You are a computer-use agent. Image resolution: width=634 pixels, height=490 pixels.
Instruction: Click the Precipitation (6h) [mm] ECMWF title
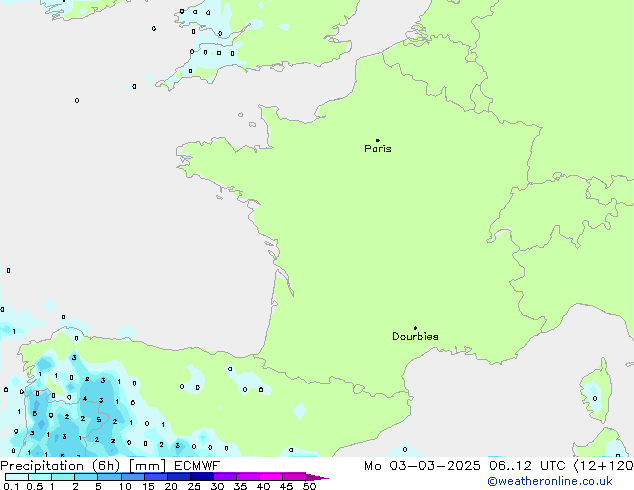point(110,466)
